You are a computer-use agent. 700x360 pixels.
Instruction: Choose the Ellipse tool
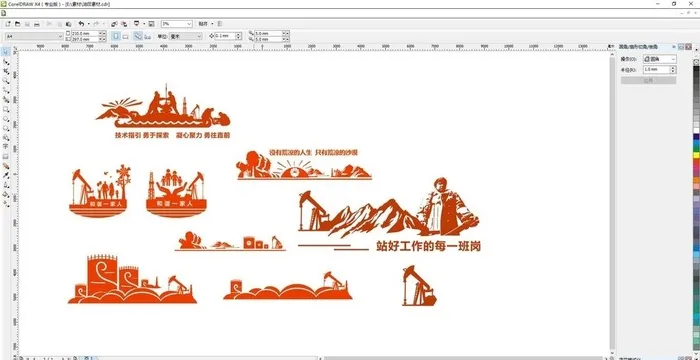point(6,119)
